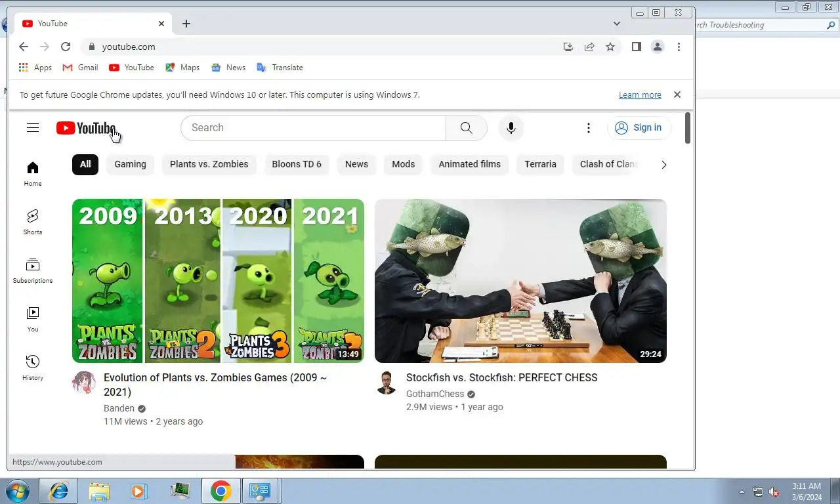Open You section in sidebar
Screen dimensions: 840x504
(33, 320)
